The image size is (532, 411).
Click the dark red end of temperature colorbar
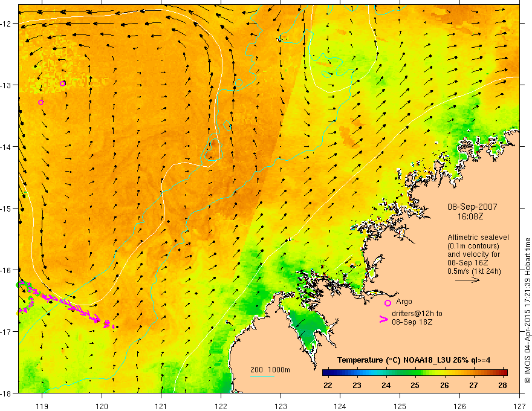504,373
